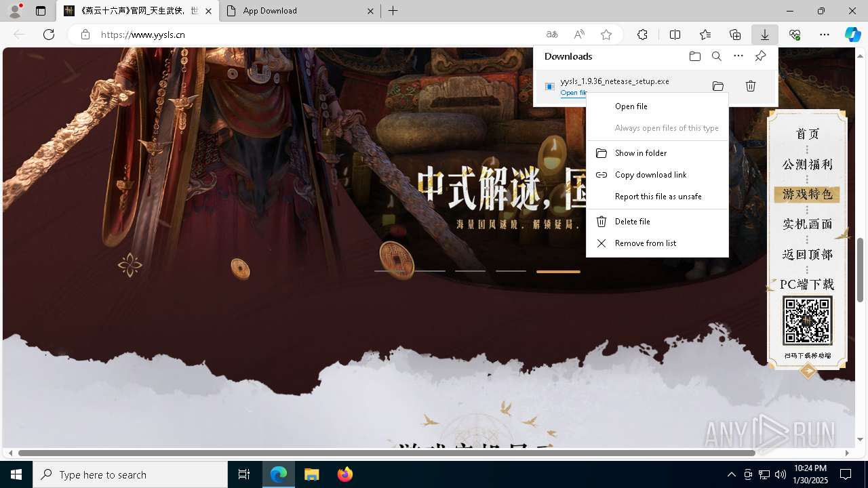Choose Delete file from context menu

pyautogui.click(x=657, y=222)
